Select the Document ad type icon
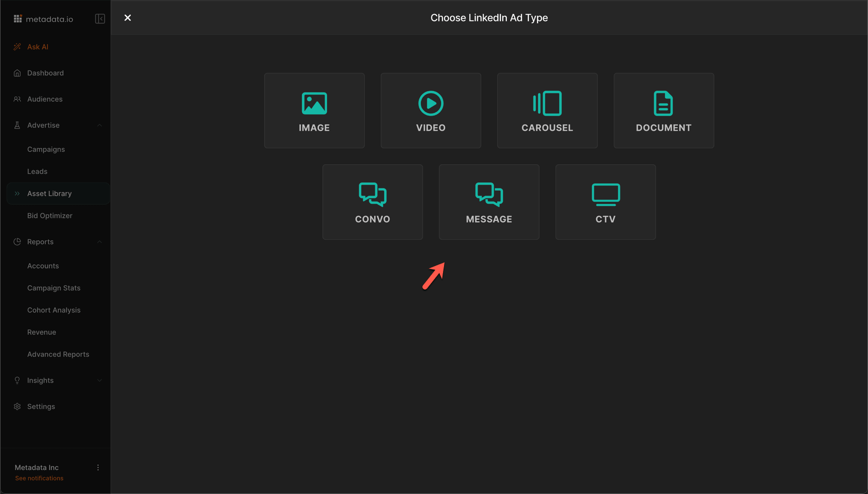Viewport: 868px width, 494px height. point(663,104)
